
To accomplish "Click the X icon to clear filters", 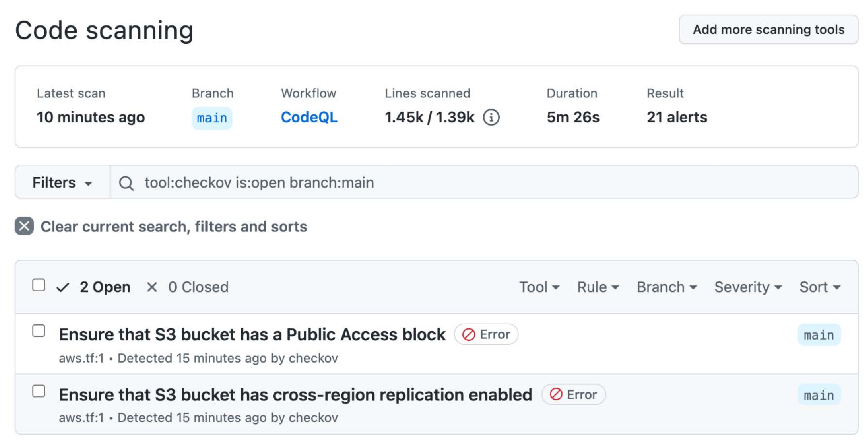I will coord(24,226).
